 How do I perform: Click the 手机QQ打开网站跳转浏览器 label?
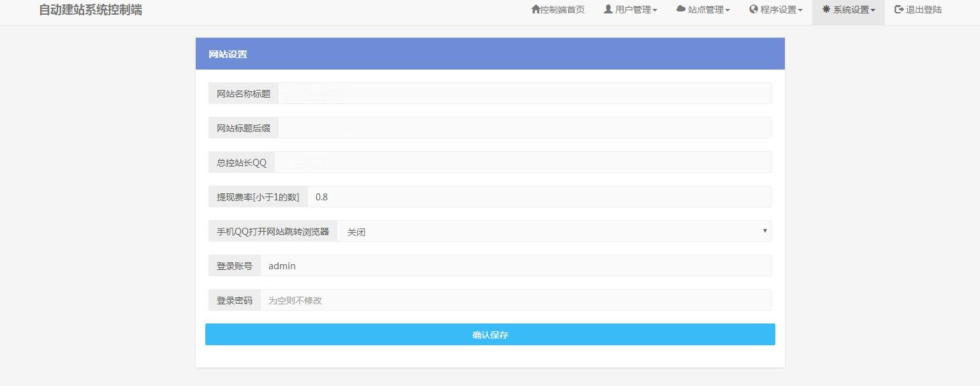[x=273, y=231]
